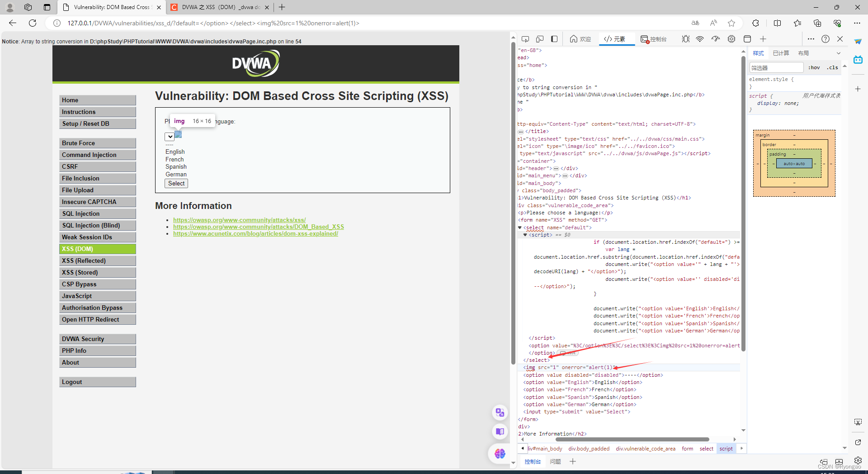Open the browser Extensions puzzle icon
The width and height of the screenshot is (868, 474).
pyautogui.click(x=755, y=23)
